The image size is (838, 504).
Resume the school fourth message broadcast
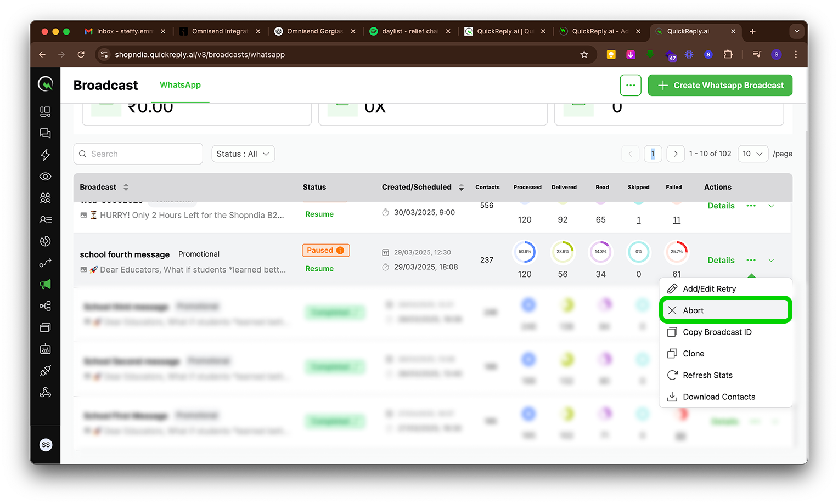point(319,269)
